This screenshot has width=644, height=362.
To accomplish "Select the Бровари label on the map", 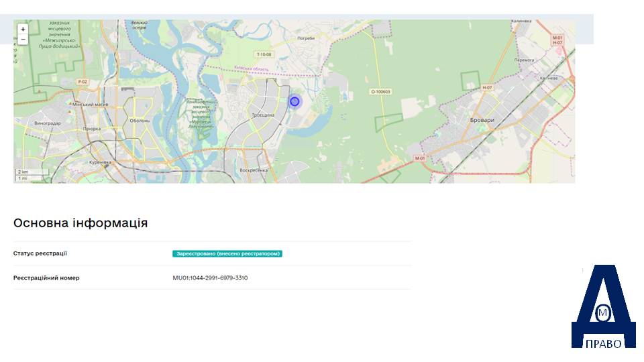I will tap(482, 120).
